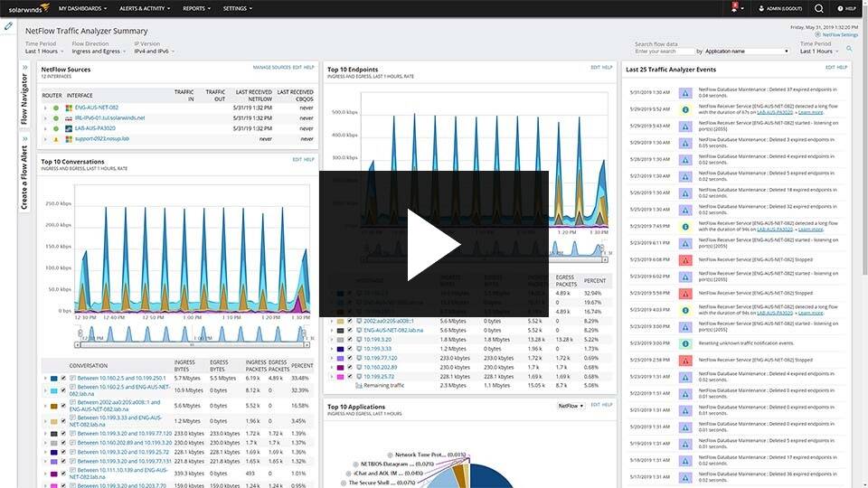Click the Enter your search input field
Viewport: 868px width, 488px height.
665,52
